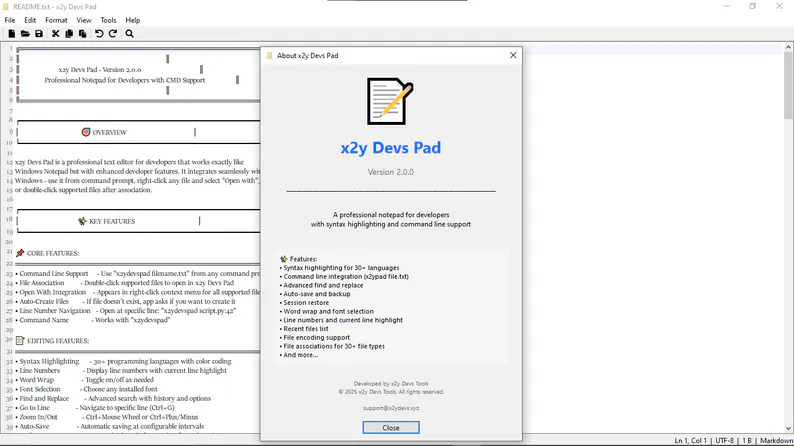Click the Copy toolbar icon
Image resolution: width=794 pixels, height=446 pixels.
pos(69,33)
